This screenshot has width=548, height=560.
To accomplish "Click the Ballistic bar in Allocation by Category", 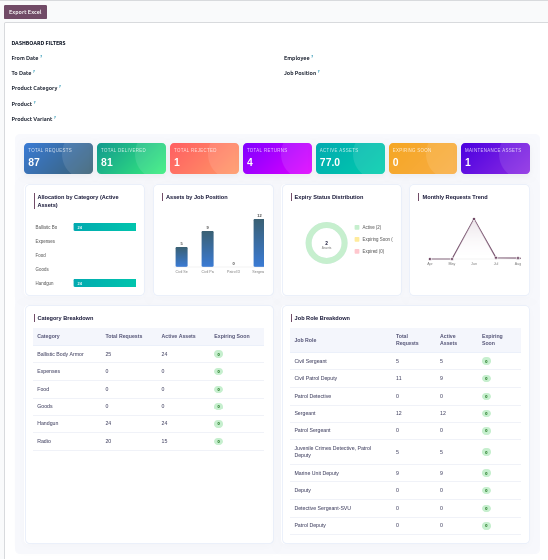I will coord(105,227).
